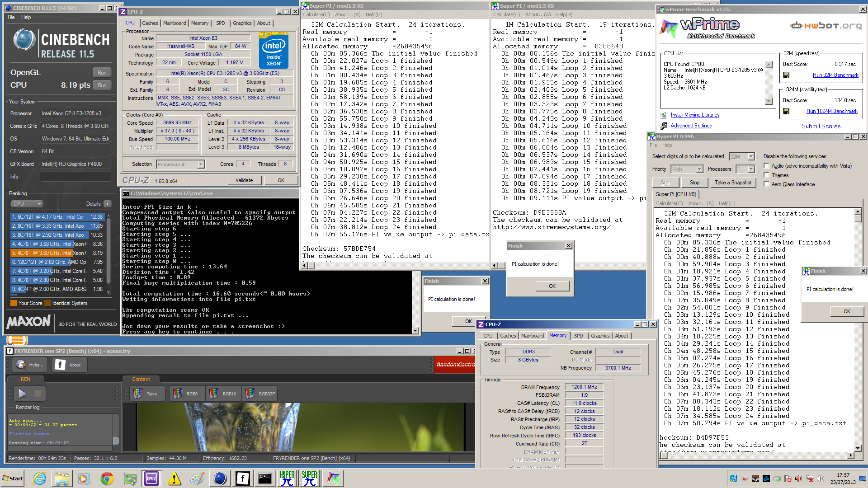This screenshot has height=488, width=868.
Task: Open the Hyper PI Priority dropdown
Action: point(699,169)
